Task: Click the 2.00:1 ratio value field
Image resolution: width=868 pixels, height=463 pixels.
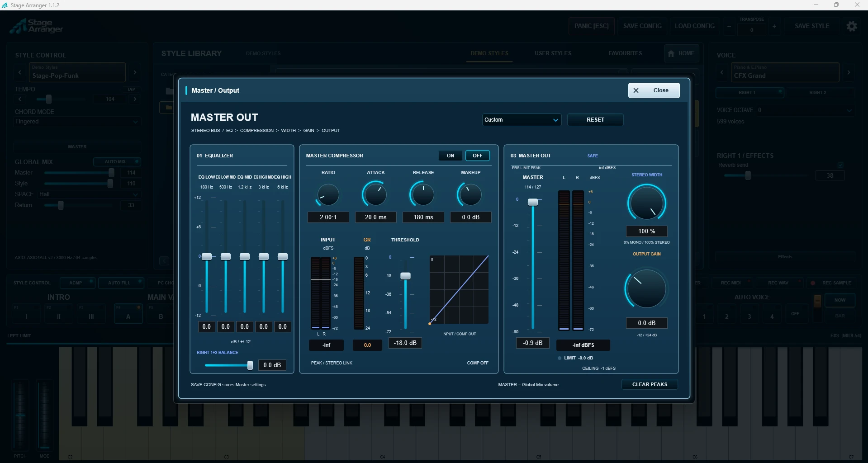Action: (328, 217)
